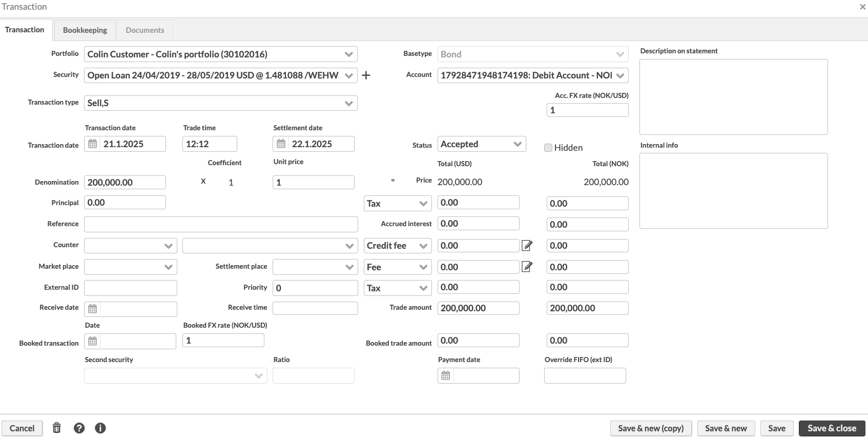Click the Cancel button

[x=22, y=428]
